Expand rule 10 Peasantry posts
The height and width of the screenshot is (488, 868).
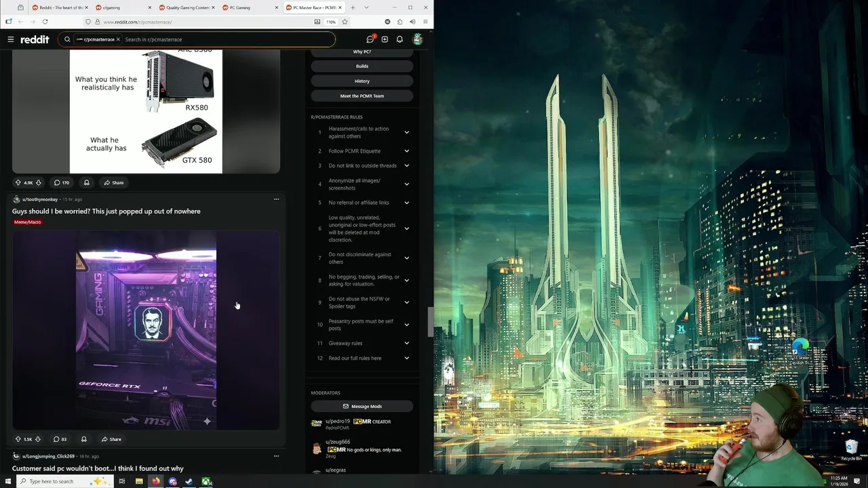407,325
